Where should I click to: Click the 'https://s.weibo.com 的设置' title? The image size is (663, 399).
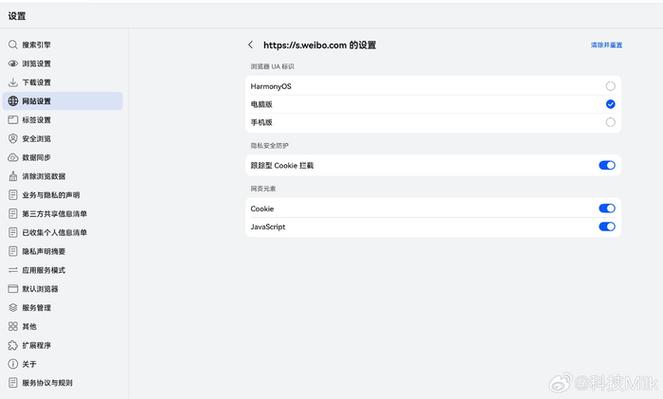[320, 45]
